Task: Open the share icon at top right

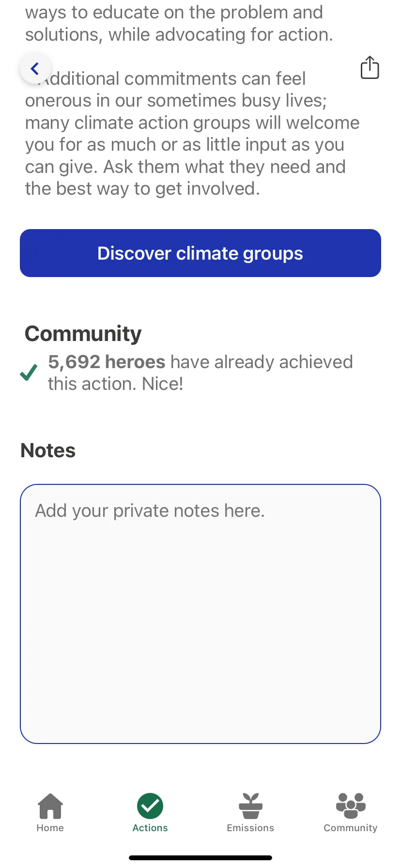Action: tap(370, 67)
